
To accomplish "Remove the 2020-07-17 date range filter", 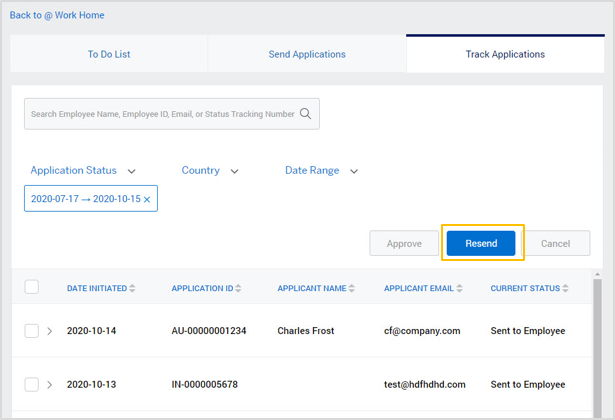I will coord(147,200).
